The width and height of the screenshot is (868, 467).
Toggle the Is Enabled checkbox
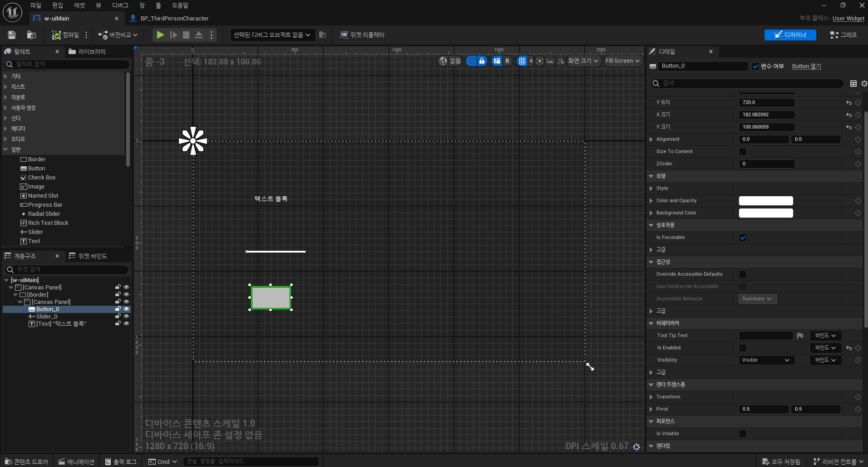coord(743,348)
